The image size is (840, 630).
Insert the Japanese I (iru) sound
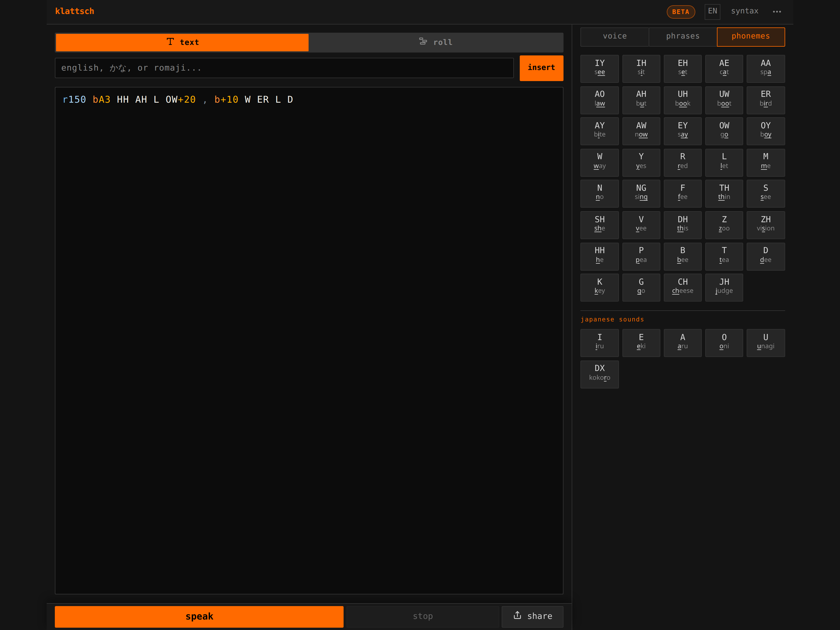click(x=599, y=343)
